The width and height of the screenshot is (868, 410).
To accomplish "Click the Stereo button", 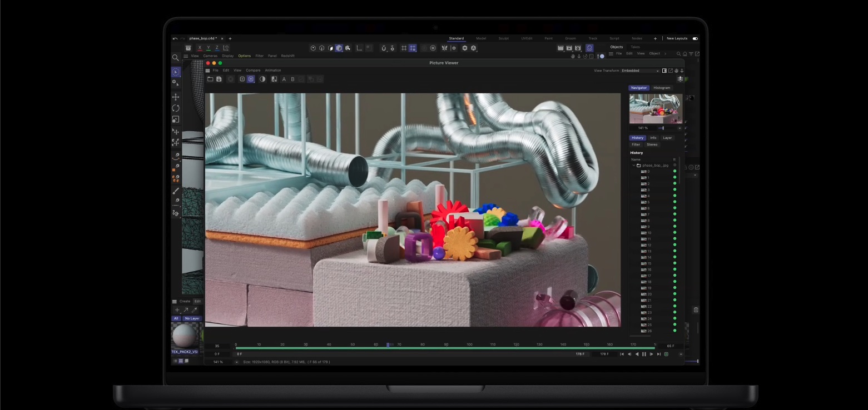I will (x=652, y=144).
